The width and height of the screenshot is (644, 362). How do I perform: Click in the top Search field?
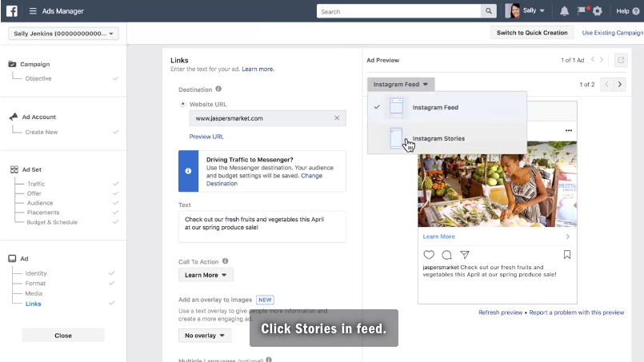[398, 11]
